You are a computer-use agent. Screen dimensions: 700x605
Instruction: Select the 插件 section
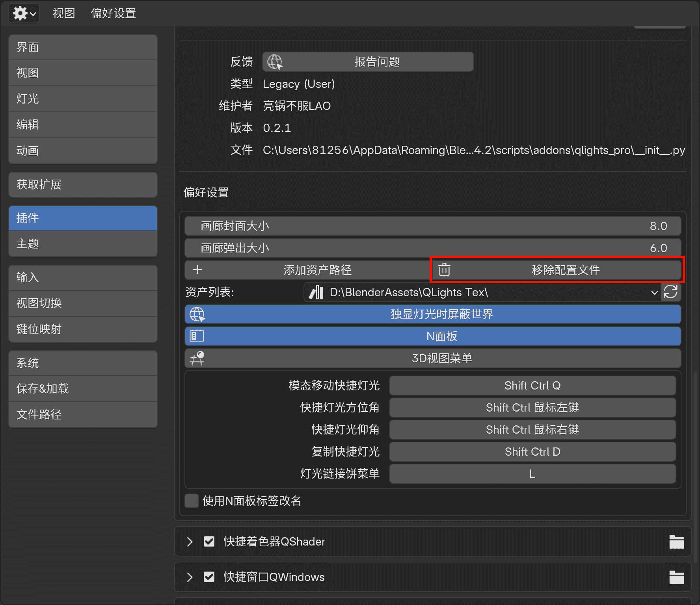tap(83, 218)
